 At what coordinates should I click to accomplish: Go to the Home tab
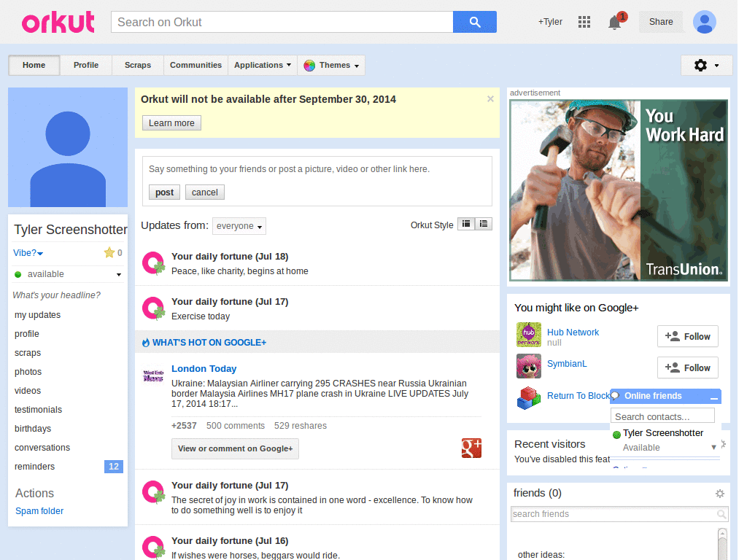pyautogui.click(x=34, y=65)
